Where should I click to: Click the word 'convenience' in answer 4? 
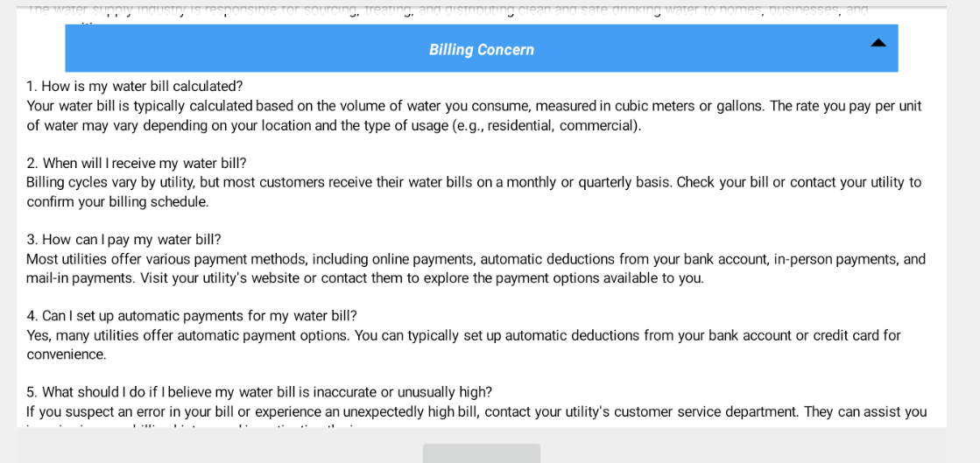tap(67, 354)
